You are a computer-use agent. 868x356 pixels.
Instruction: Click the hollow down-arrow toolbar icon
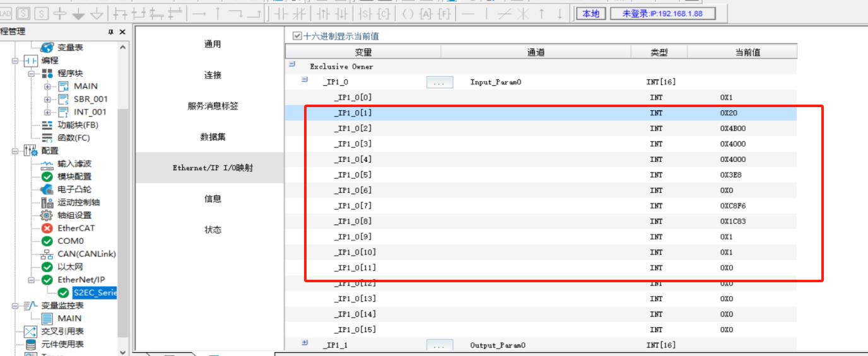[97, 14]
